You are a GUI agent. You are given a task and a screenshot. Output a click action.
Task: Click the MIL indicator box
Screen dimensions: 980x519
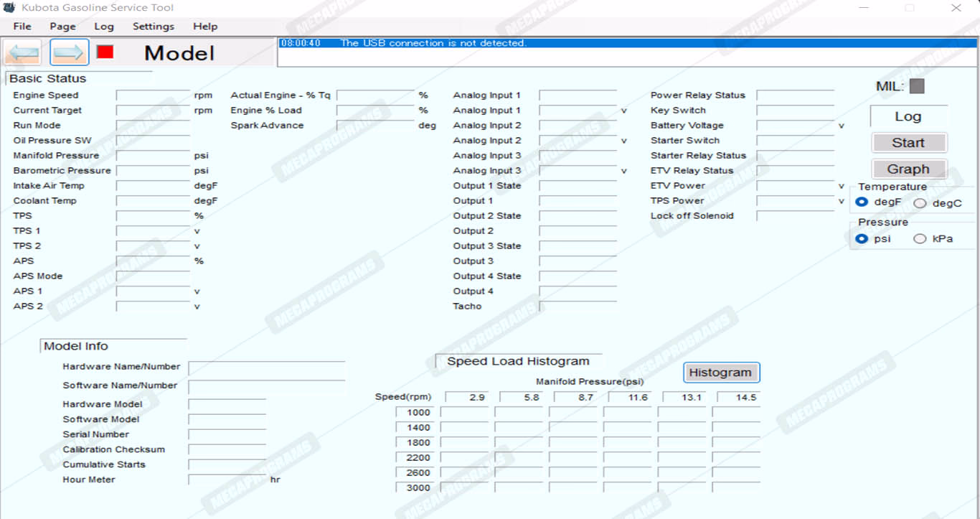click(x=917, y=86)
